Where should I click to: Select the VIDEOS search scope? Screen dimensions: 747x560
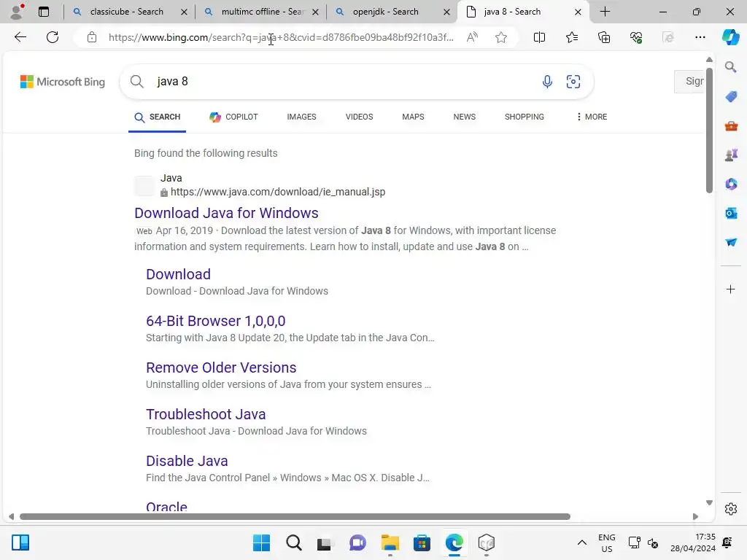tap(359, 117)
